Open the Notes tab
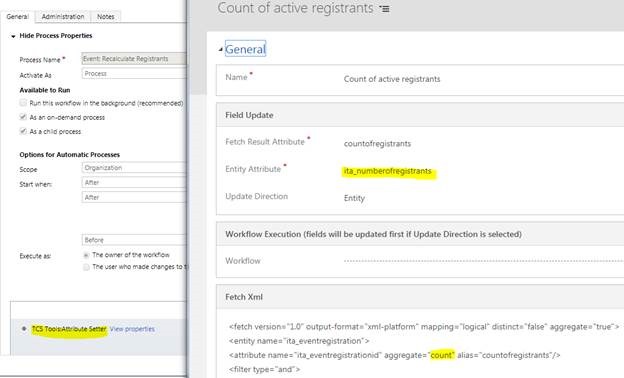624x378 pixels. pos(105,17)
